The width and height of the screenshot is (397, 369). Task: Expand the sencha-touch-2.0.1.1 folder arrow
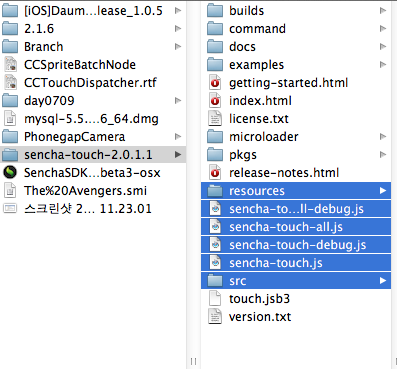pyautogui.click(x=178, y=154)
